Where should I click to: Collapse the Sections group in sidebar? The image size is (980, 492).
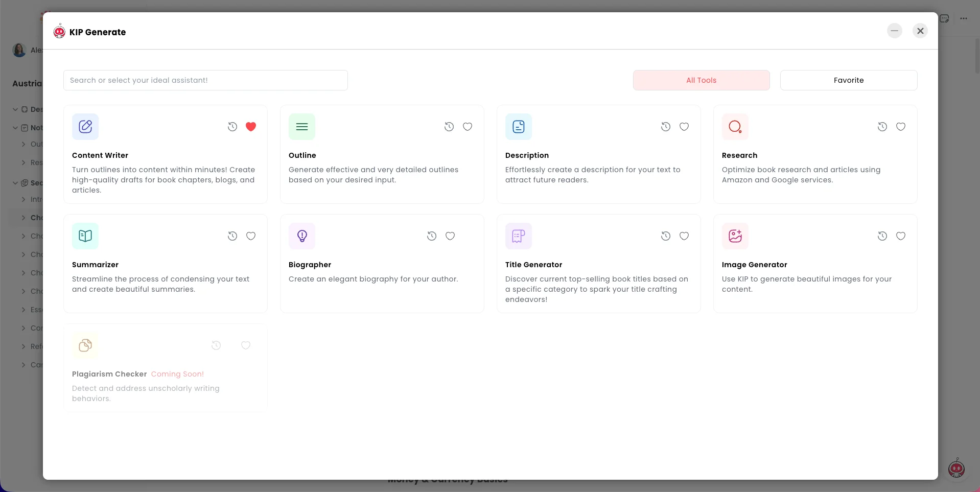tap(15, 182)
